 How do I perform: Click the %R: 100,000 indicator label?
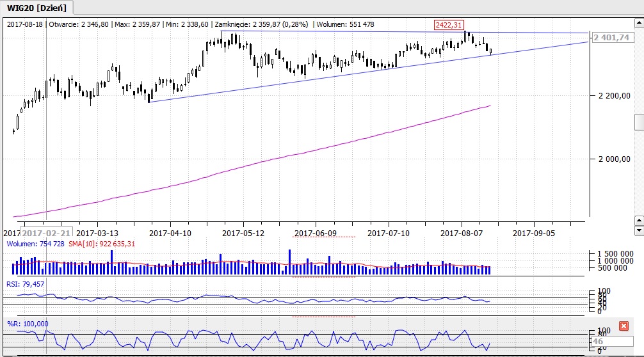click(x=27, y=324)
